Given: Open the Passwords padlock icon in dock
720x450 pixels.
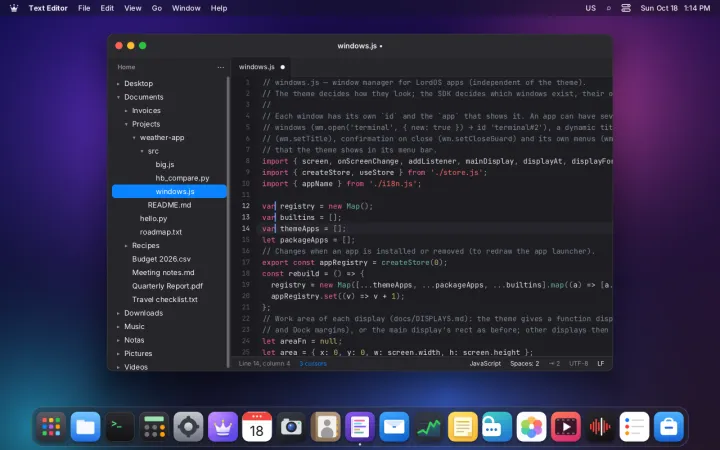Looking at the screenshot, I should click(x=497, y=427).
